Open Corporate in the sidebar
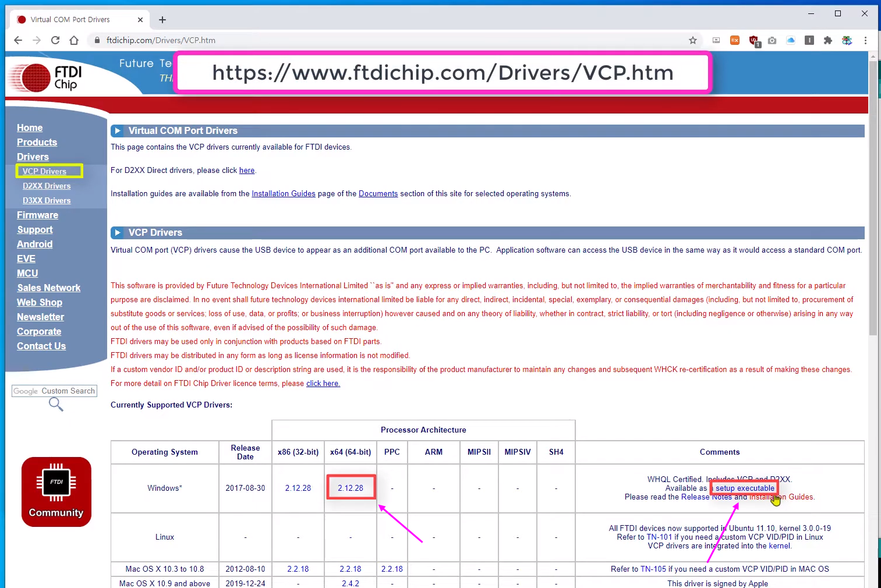Viewport: 881px width, 588px height. tap(39, 331)
